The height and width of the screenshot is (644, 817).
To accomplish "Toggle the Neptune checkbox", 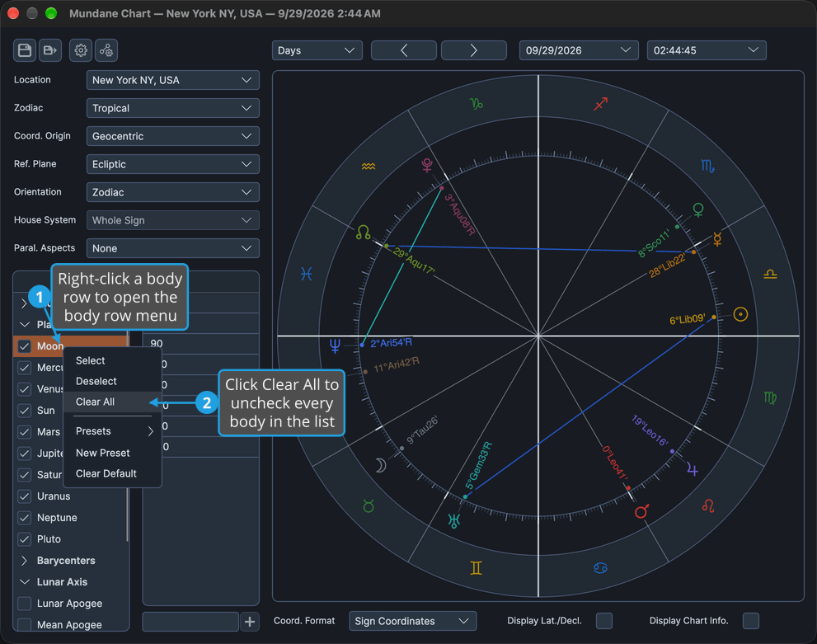I will pyautogui.click(x=25, y=517).
